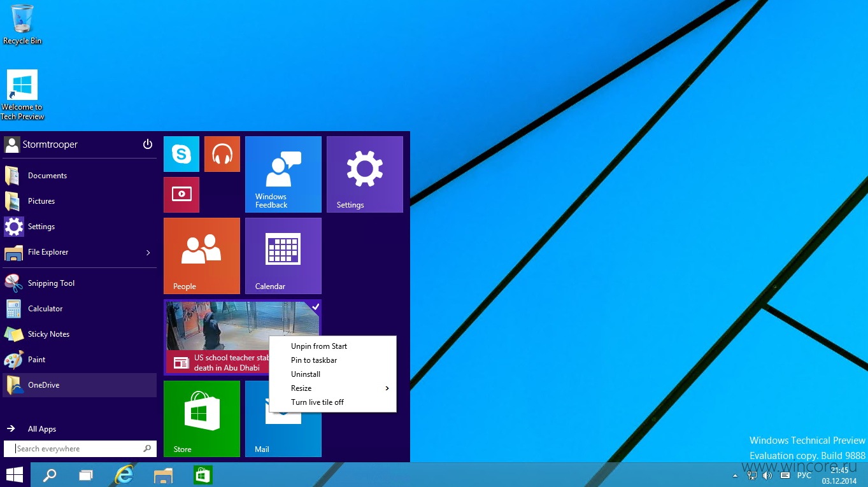Viewport: 868px width, 487px height.
Task: Click the network tray icon
Action: (752, 476)
